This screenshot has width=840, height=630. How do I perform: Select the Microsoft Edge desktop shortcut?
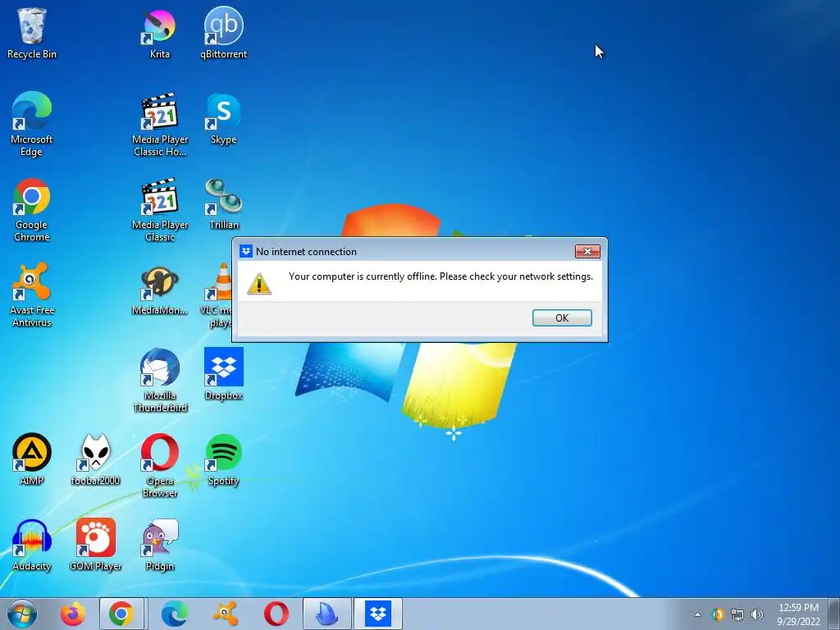(x=32, y=124)
